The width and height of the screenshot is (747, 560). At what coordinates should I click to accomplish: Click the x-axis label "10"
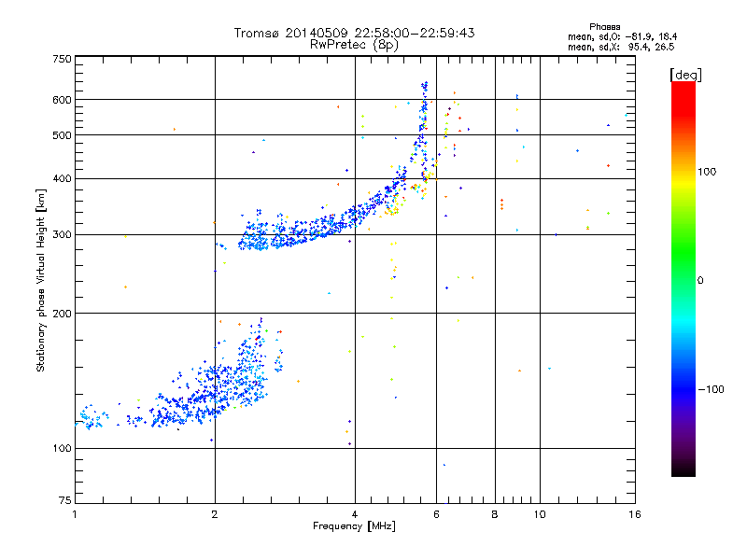point(540,514)
